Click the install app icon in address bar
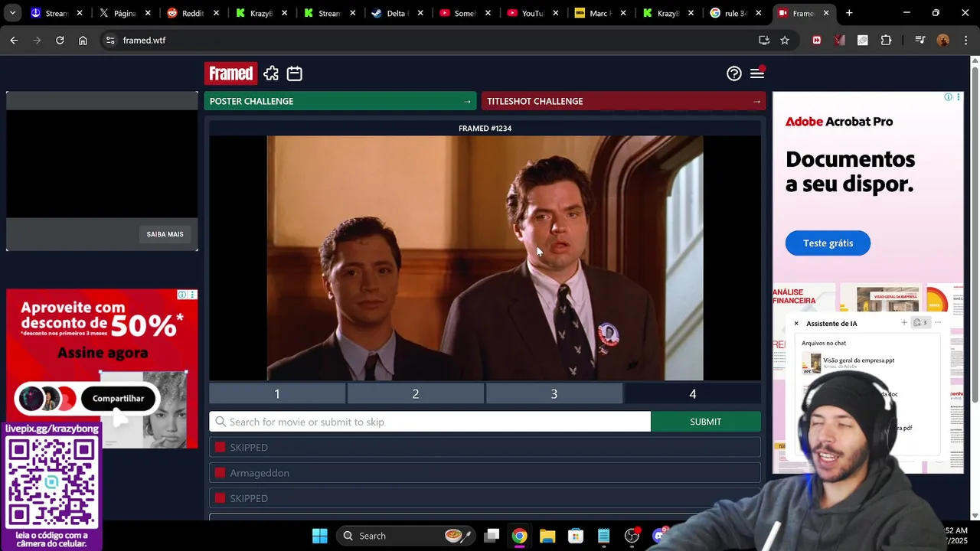Screen dimensions: 980x551 (x=763, y=40)
